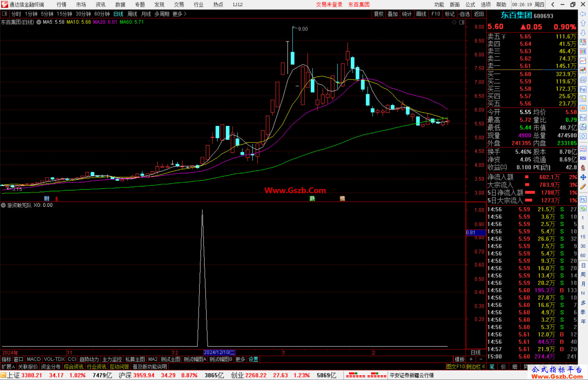Open the F12 icon in the right sidebar
The image size is (588, 380).
(583, 118)
